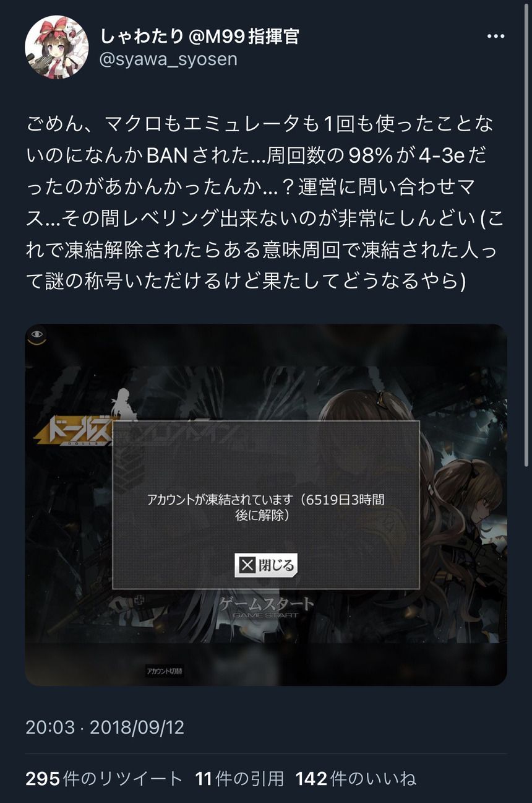View the 11 件の引用 quotes
Image resolution: width=532 pixels, height=803 pixels.
click(239, 778)
